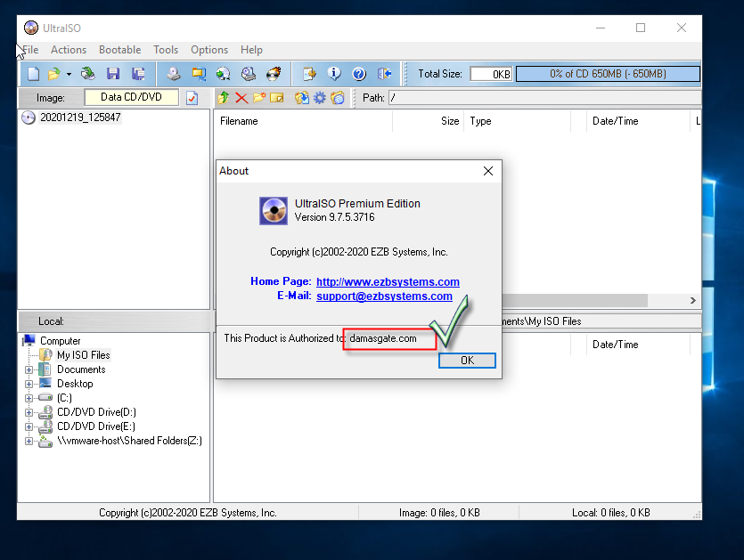Select Computer in the Local tree
Screen dimensions: 744x560
[61, 341]
